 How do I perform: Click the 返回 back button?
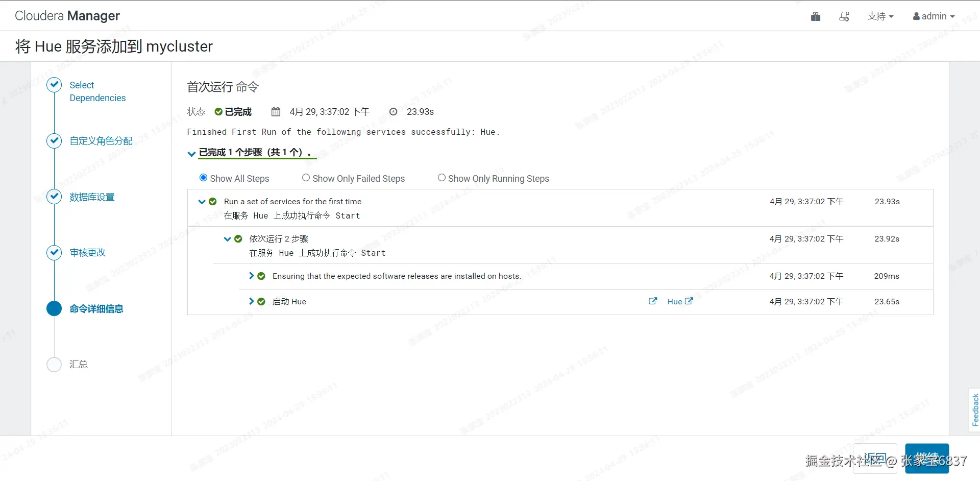click(x=875, y=459)
